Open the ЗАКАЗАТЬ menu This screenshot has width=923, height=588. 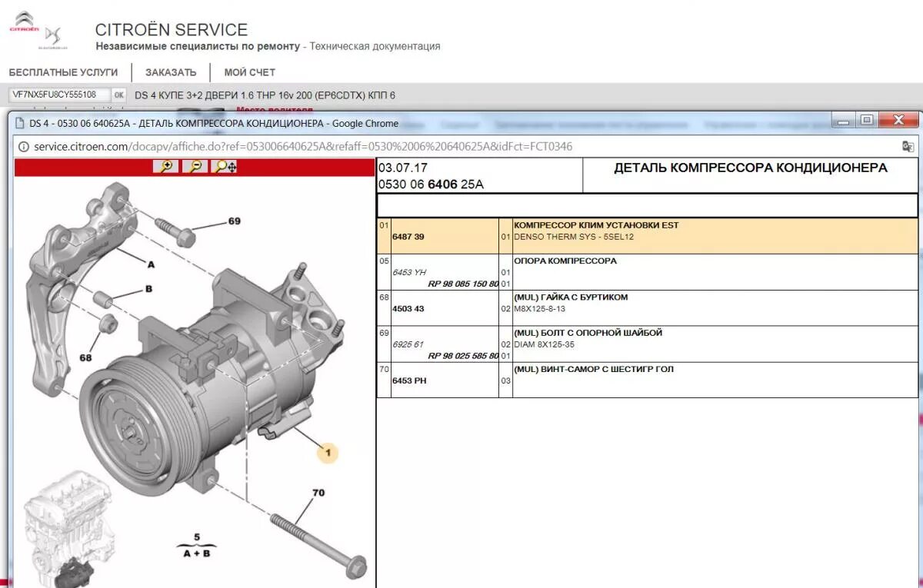click(x=171, y=72)
